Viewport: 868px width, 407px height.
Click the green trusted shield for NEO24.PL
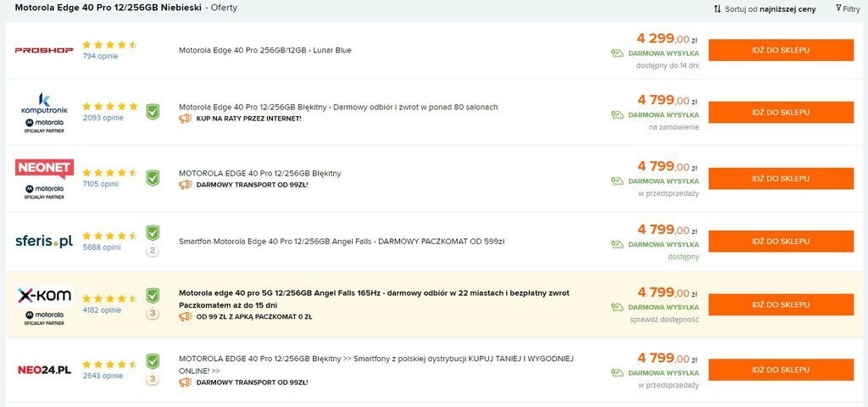(x=153, y=361)
